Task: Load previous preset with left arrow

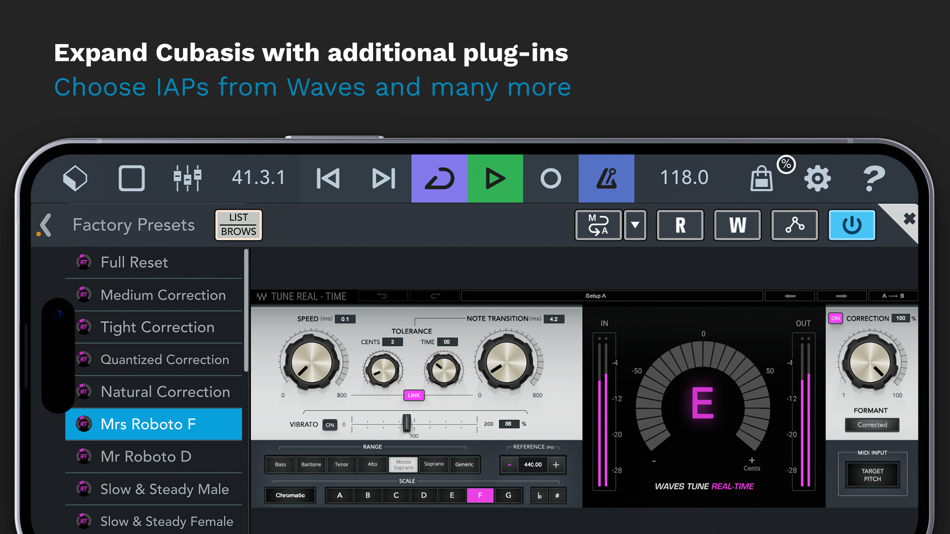Action: coord(790,296)
